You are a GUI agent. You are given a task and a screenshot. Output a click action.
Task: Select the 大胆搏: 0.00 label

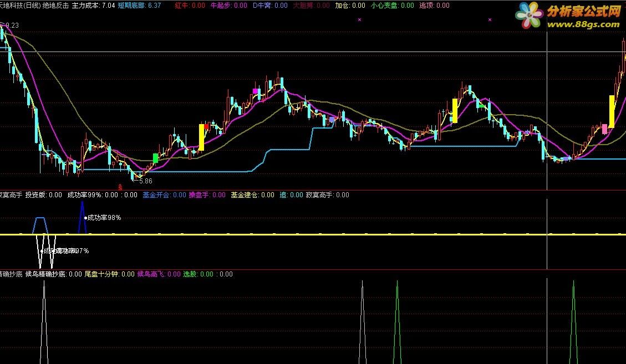tap(312, 6)
